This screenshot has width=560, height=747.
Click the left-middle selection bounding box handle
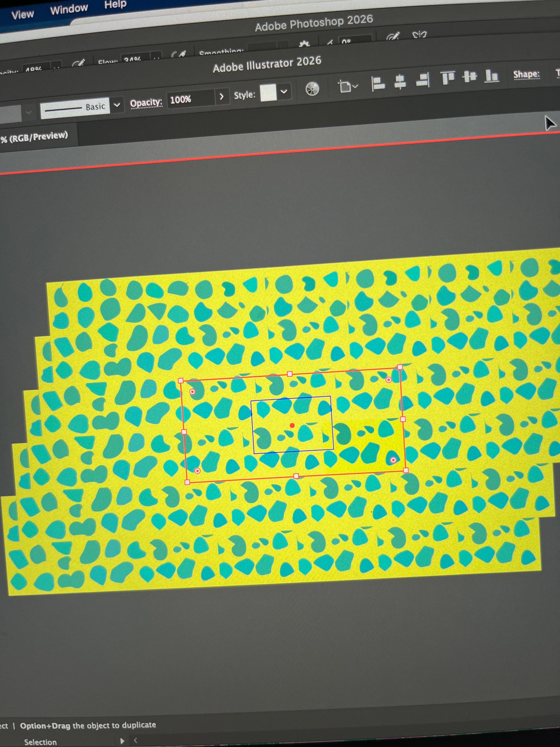tap(184, 432)
